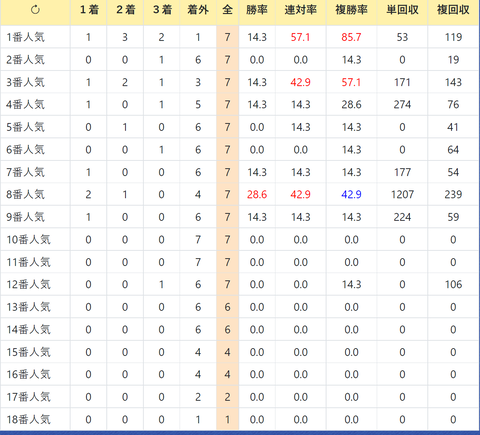
Task: Click the 224 単回収 value for 9番人気
Action: [x=402, y=217]
